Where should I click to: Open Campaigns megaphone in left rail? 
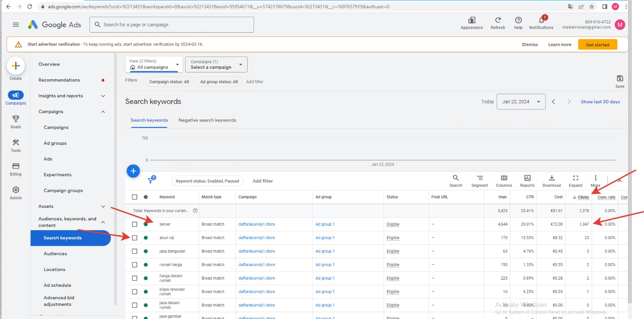coord(16,95)
